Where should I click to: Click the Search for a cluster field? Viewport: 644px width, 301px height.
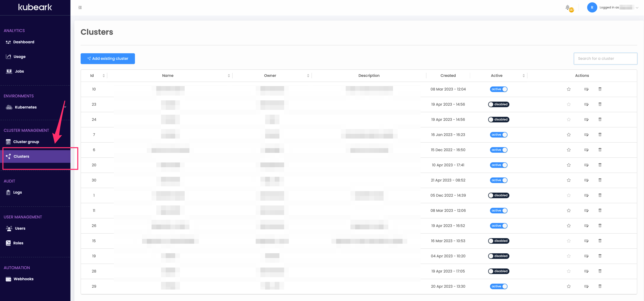pos(605,58)
